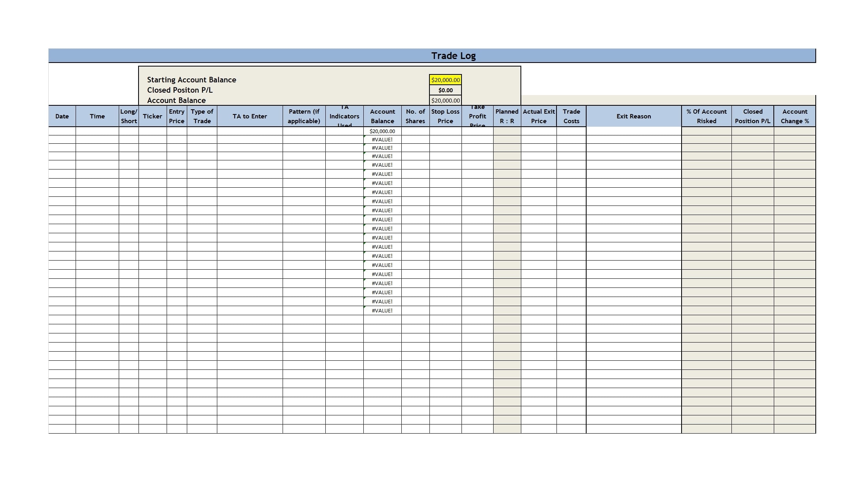Select the Account Balance column header

tap(382, 116)
